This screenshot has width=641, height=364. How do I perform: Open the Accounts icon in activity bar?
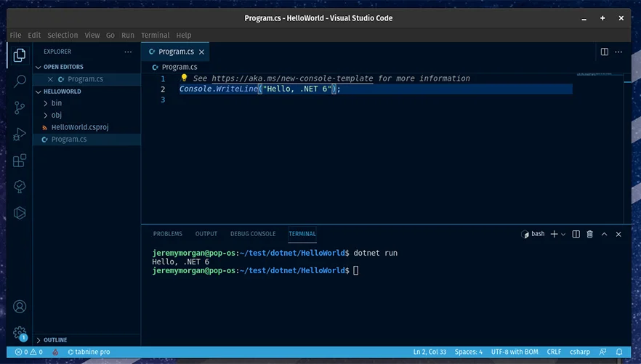20,307
